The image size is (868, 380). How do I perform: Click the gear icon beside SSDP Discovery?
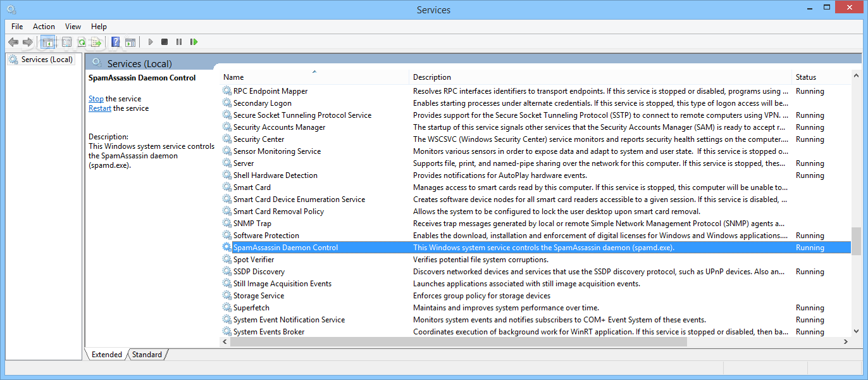pyautogui.click(x=227, y=272)
